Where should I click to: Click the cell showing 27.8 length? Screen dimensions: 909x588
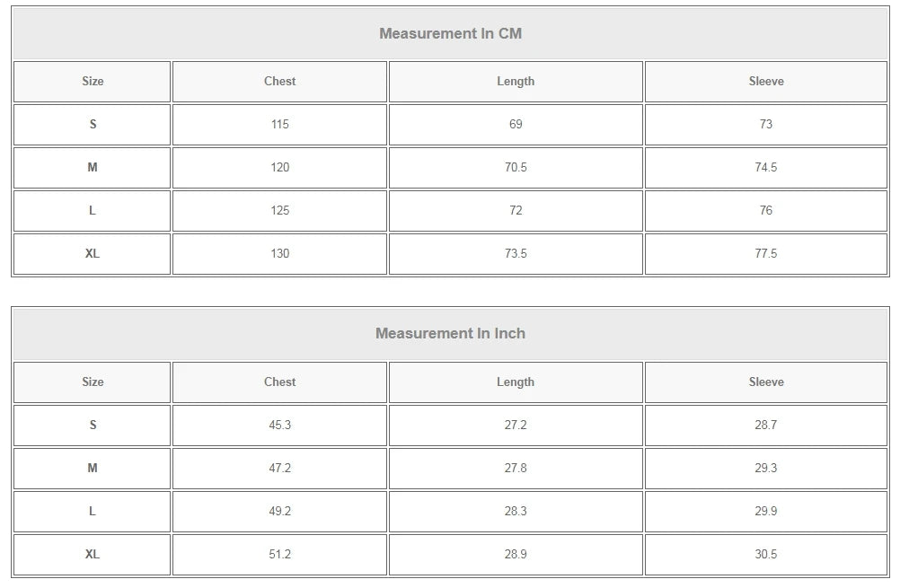click(x=516, y=469)
